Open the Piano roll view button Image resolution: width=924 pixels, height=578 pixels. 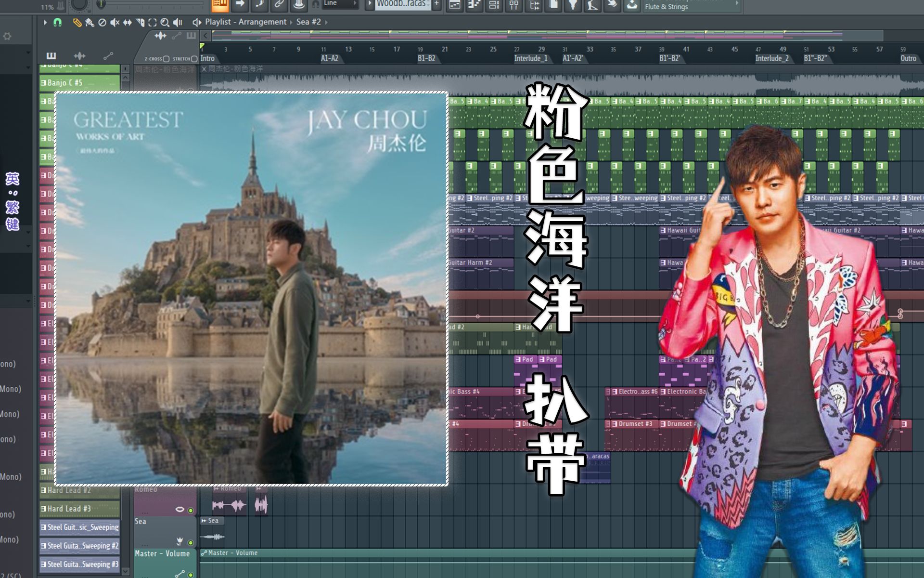tap(474, 5)
